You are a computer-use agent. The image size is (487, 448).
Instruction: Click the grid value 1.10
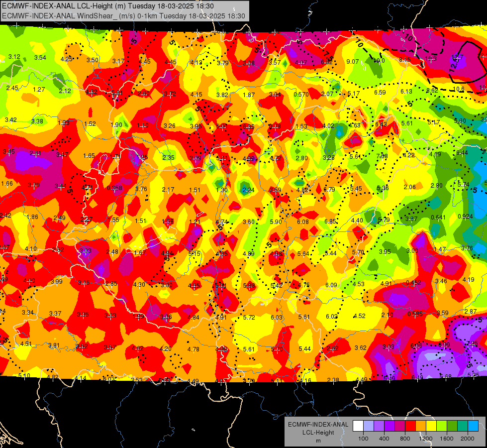(x=143, y=125)
